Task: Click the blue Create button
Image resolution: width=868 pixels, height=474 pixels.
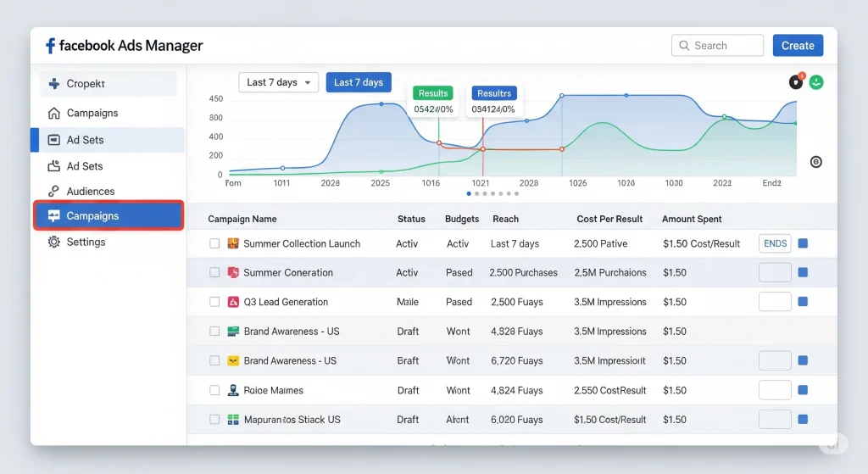Action: pos(798,46)
